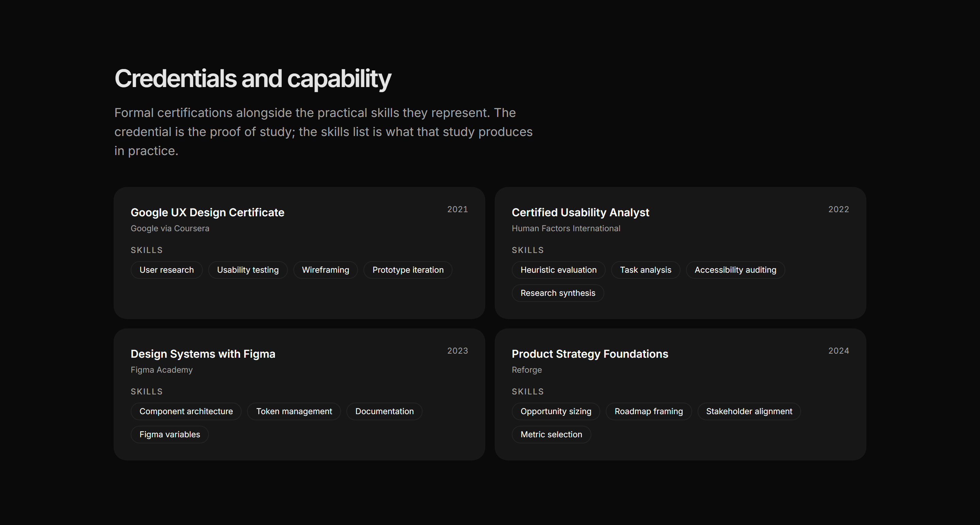Select the 'Heuristic evaluation' skill tag
The image size is (980, 525).
click(558, 270)
